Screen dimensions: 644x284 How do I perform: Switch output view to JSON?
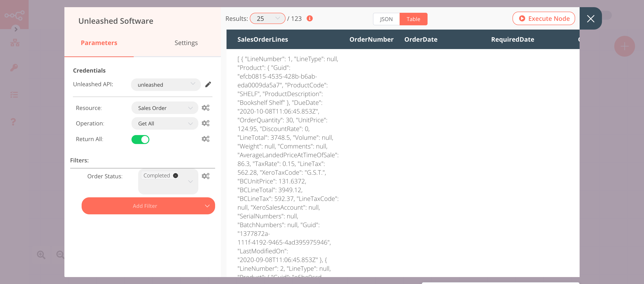(x=386, y=19)
